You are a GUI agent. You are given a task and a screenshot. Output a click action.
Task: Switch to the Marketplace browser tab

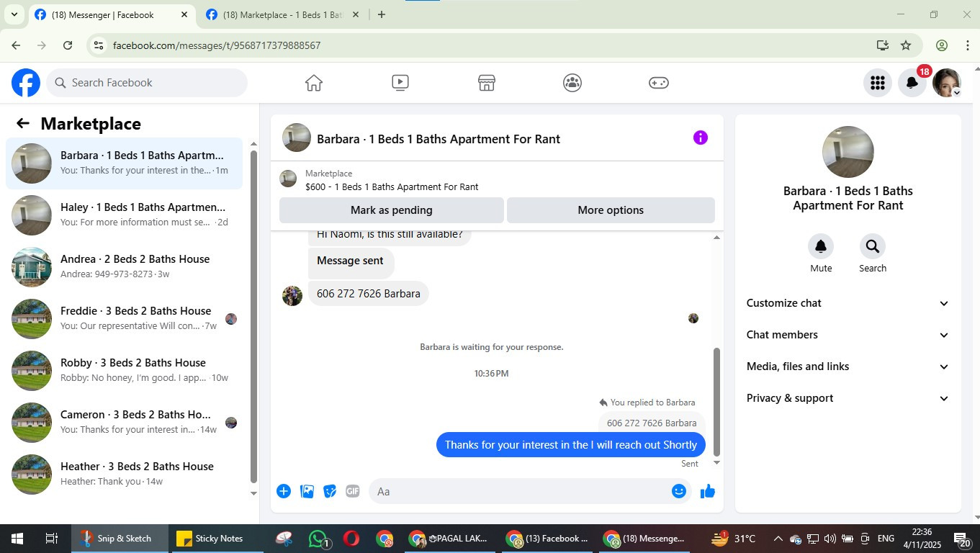pos(282,14)
